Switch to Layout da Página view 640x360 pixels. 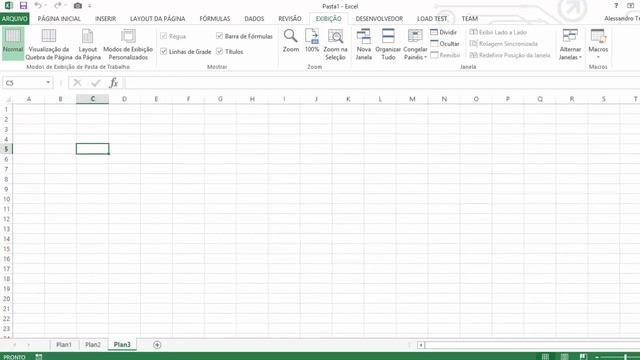point(87,44)
